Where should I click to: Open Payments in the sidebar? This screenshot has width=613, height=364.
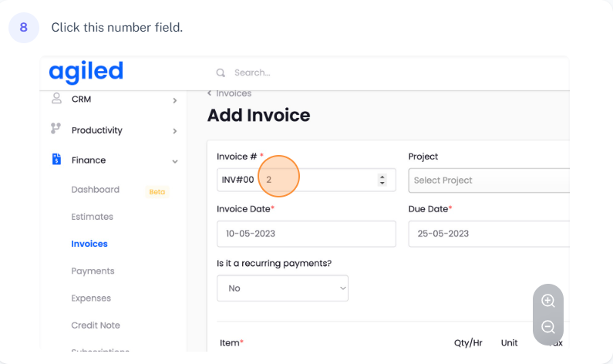click(93, 271)
